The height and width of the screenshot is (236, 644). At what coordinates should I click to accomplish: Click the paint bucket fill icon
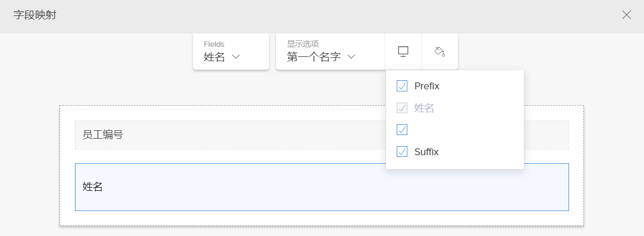(x=439, y=52)
